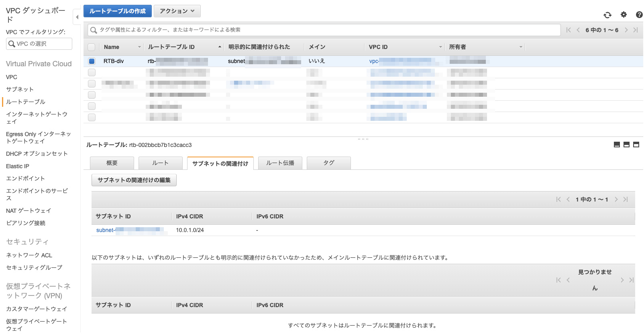Viewport: 644px width, 334px height.
Task: Click サブネットの関連付けの編集 button
Action: click(134, 180)
